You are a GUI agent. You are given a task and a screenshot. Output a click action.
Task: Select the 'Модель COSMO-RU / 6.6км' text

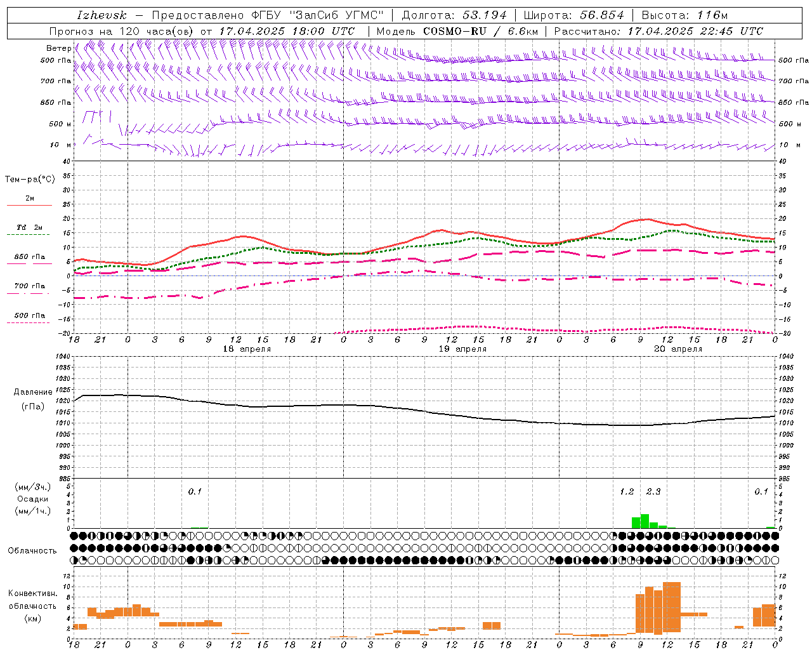[x=457, y=31]
